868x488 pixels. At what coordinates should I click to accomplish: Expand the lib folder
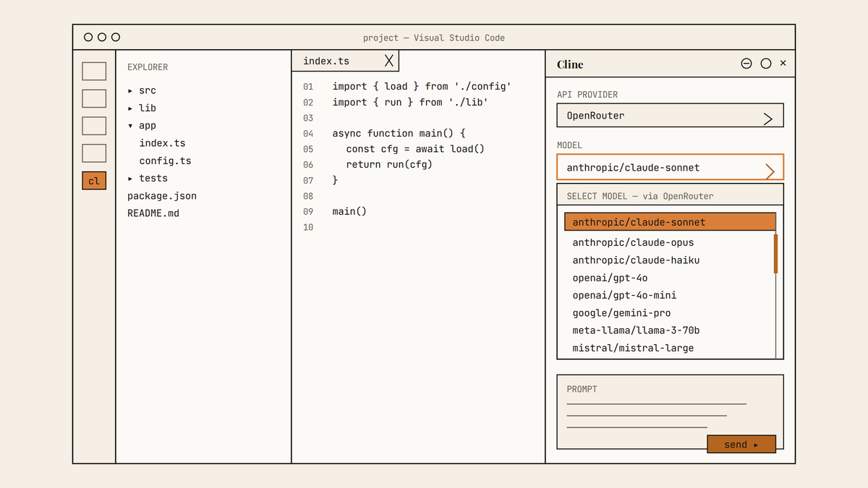coord(142,108)
